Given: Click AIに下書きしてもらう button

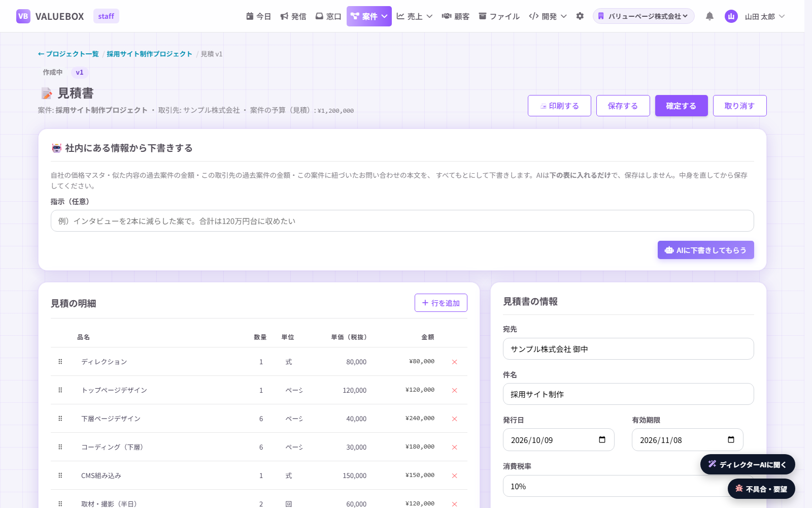Looking at the screenshot, I should pos(706,250).
